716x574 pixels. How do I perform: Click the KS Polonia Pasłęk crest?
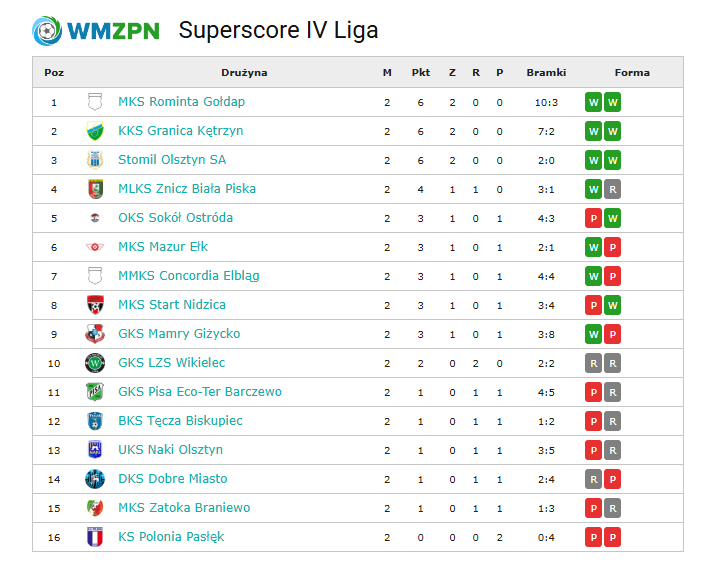(95, 537)
